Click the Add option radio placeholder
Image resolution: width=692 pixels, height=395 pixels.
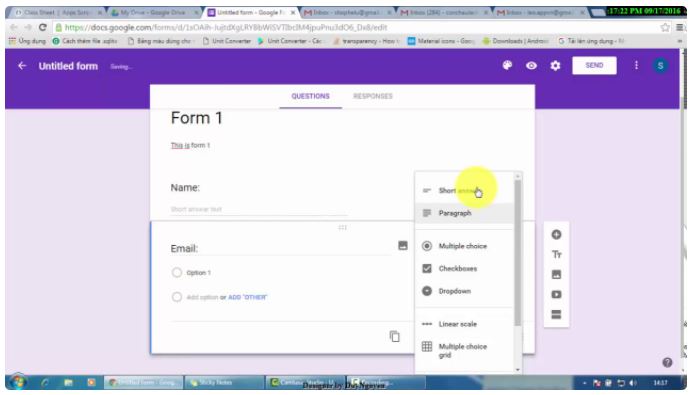click(177, 297)
